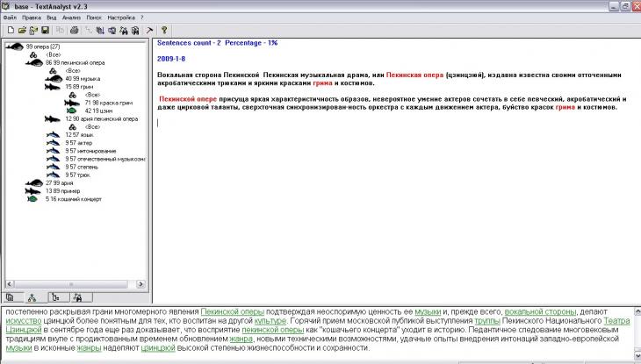Screen dimensions: 641x364
Task: Click the bottom text pane scroll-up arrow
Action: point(637,311)
